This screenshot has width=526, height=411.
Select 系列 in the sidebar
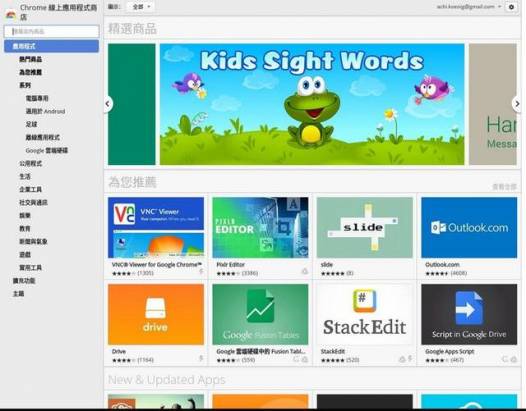pyautogui.click(x=25, y=85)
